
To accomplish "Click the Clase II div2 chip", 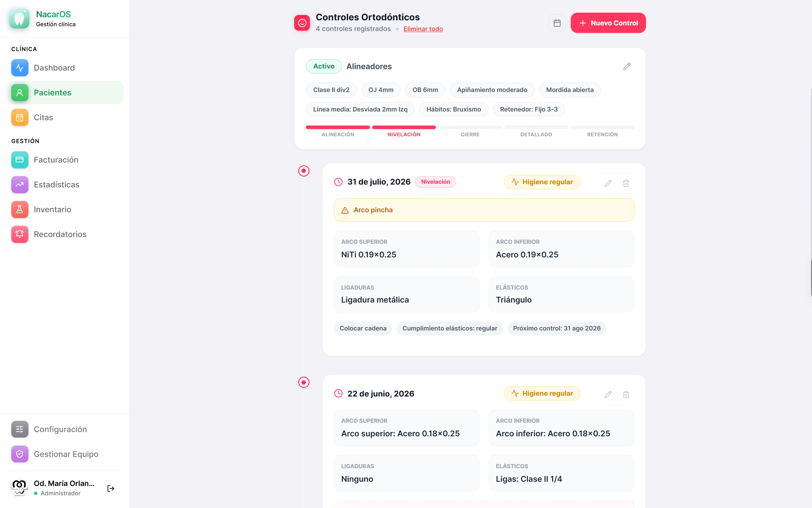I will click(x=331, y=90).
